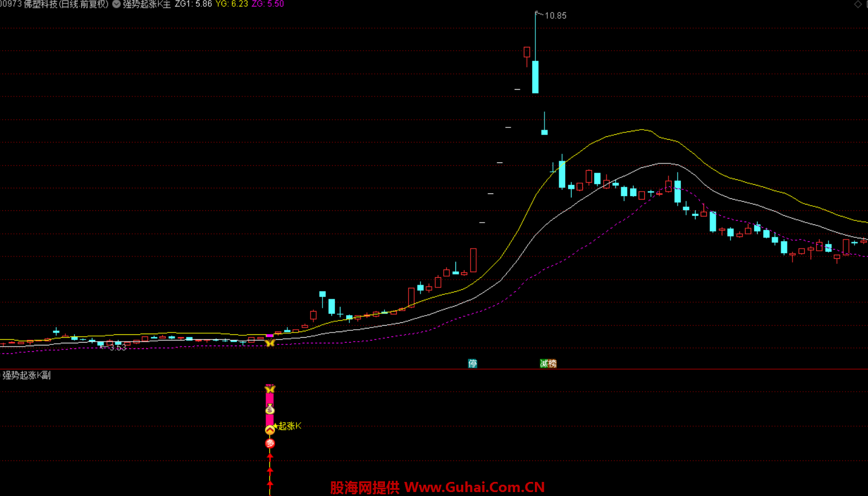868x496 pixels.
Task: Click the magenta ZG: 5.50 indicator value
Action: [268, 4]
